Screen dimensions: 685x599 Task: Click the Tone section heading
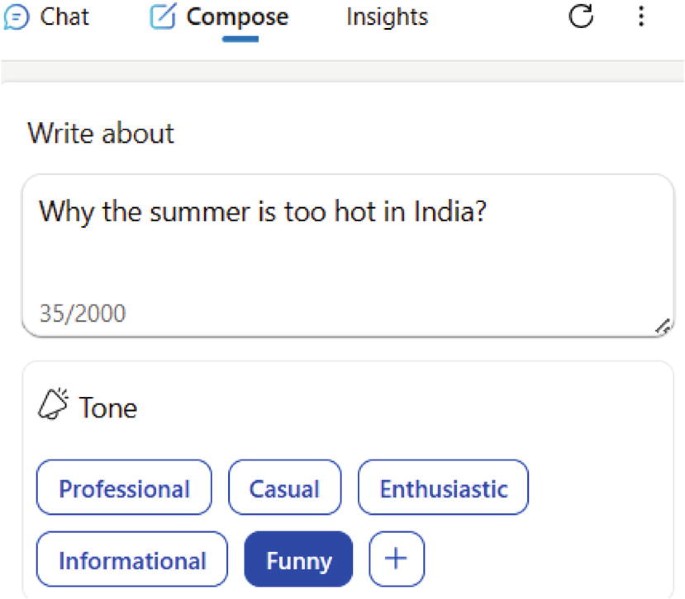point(108,408)
